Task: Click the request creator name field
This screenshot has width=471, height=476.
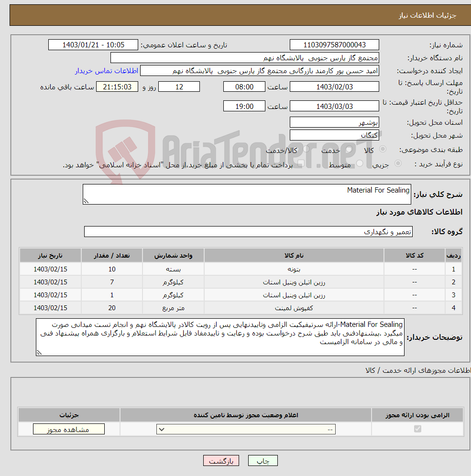Action: 260,71
